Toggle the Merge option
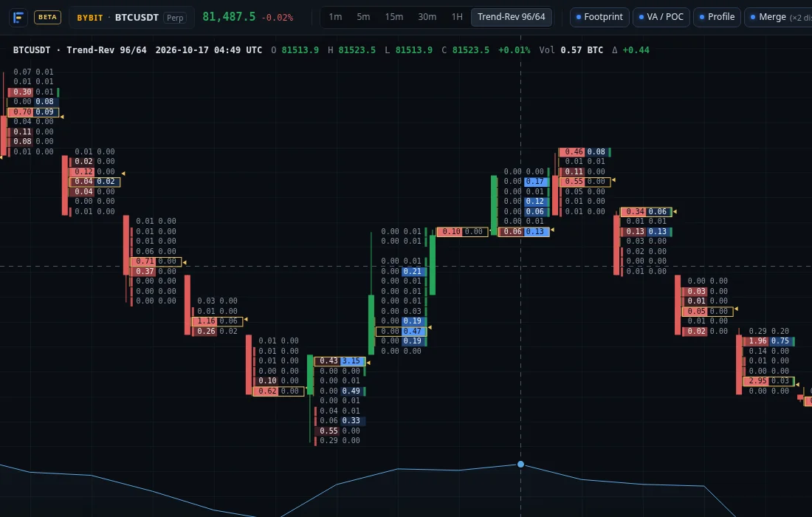Image resolution: width=812 pixels, height=517 pixels. 778,17
